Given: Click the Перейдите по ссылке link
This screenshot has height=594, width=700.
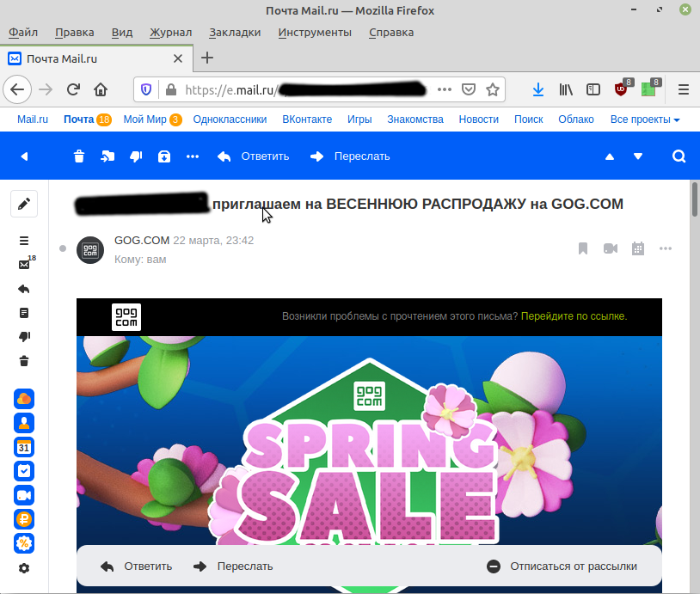Looking at the screenshot, I should coord(574,316).
